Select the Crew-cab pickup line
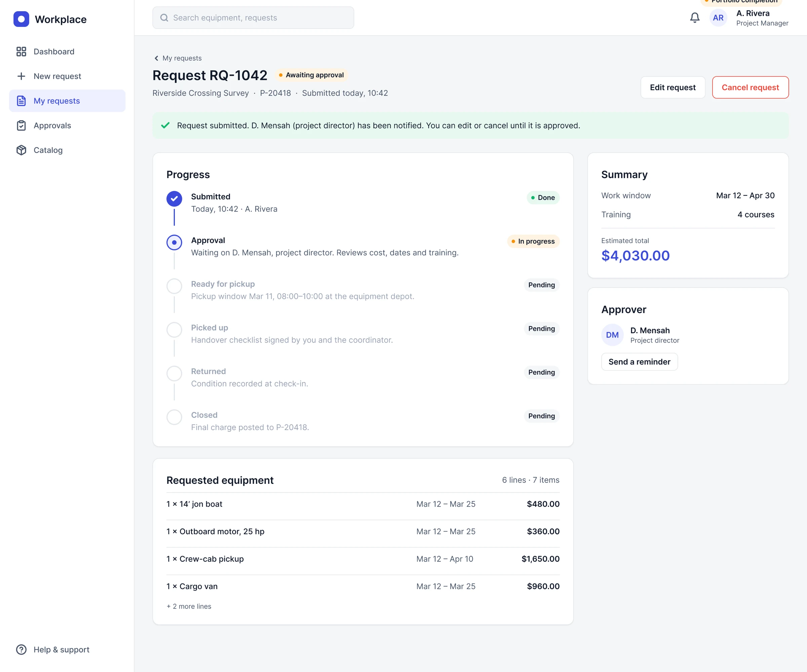This screenshot has width=807, height=672. pyautogui.click(x=363, y=559)
